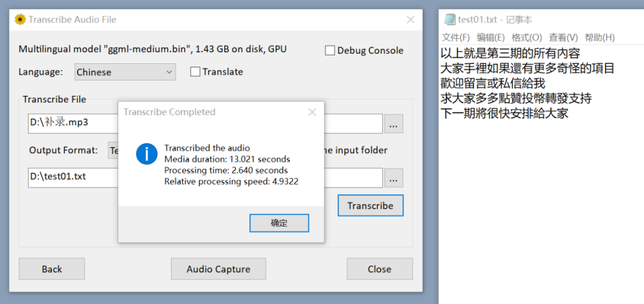This screenshot has height=304, width=644.
Task: Click the blue information icon in dialog
Action: tap(147, 154)
